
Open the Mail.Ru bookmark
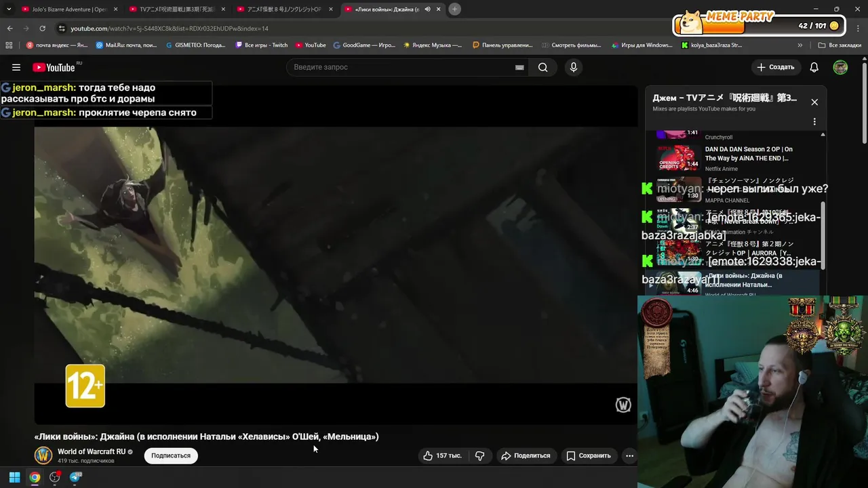point(127,45)
